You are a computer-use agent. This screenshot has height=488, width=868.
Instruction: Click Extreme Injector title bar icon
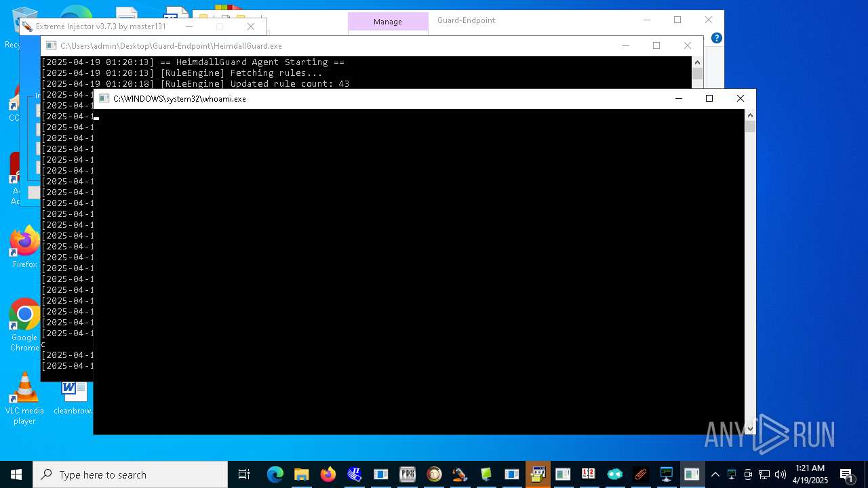[26, 26]
